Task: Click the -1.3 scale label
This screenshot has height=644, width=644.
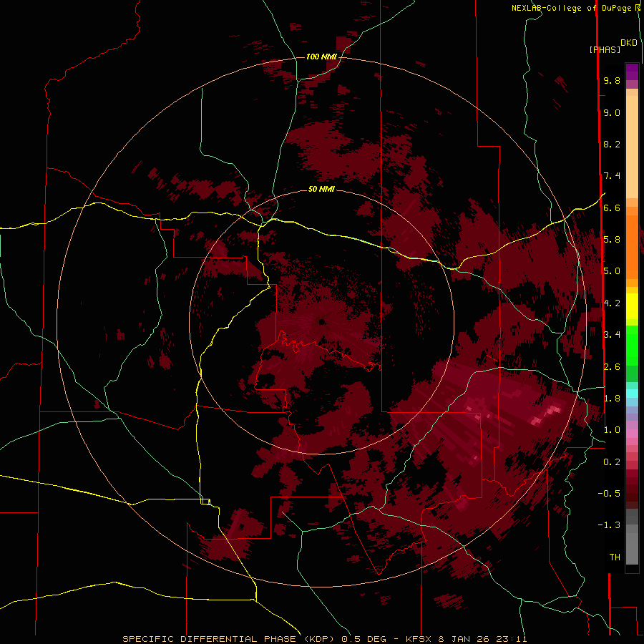Action: click(609, 525)
